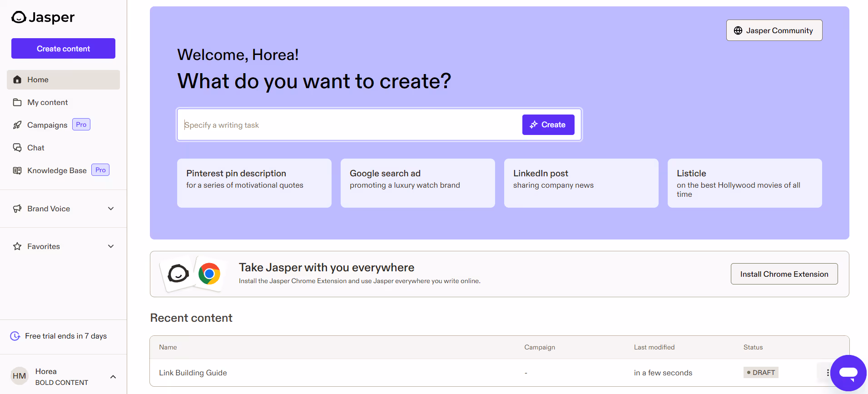Expand the Brand Voice section

(111, 209)
